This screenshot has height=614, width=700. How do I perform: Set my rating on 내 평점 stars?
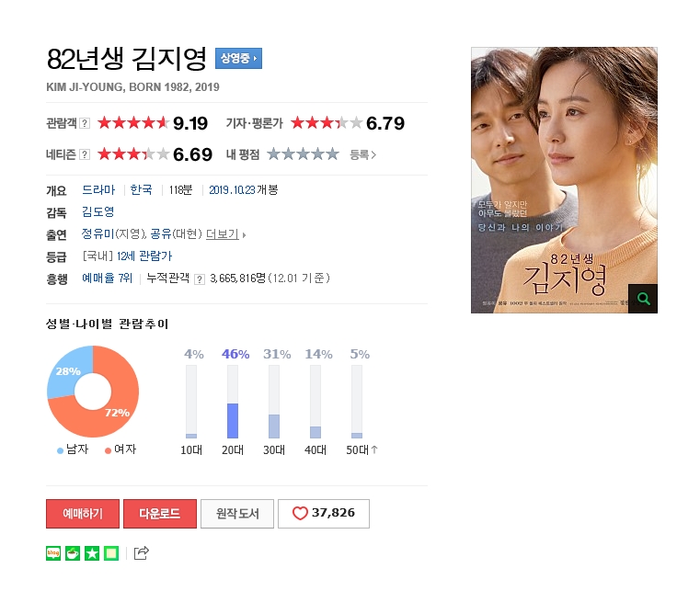(303, 154)
